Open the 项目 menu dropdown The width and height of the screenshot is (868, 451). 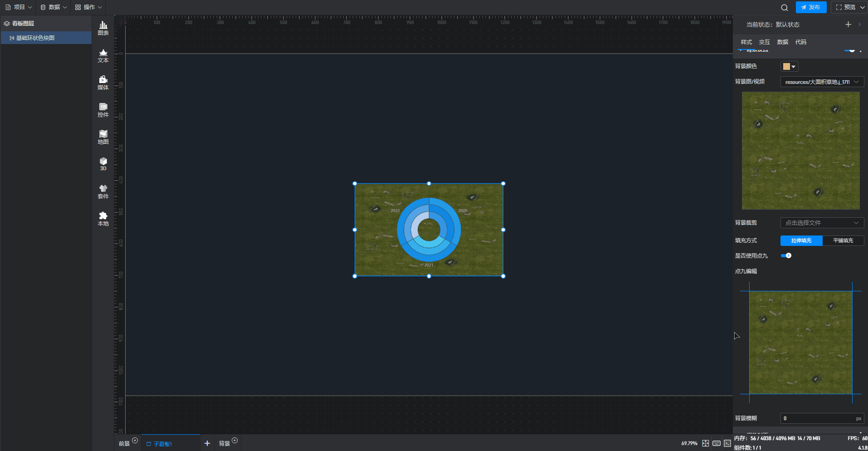19,7
